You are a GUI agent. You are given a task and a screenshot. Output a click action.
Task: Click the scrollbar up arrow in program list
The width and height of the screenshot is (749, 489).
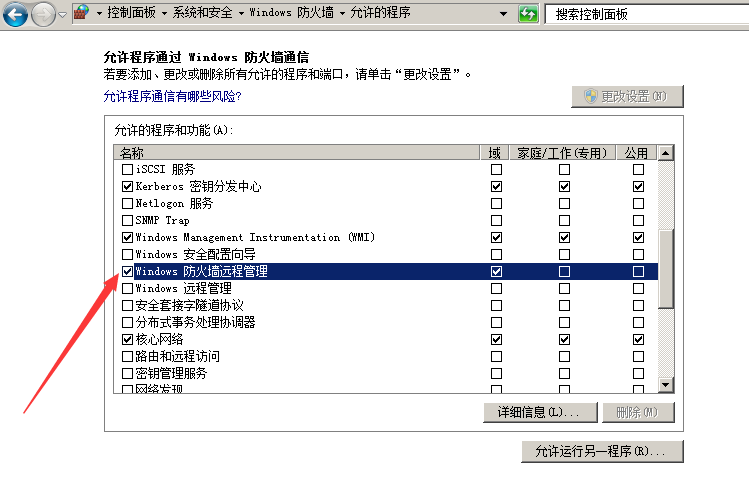click(665, 153)
